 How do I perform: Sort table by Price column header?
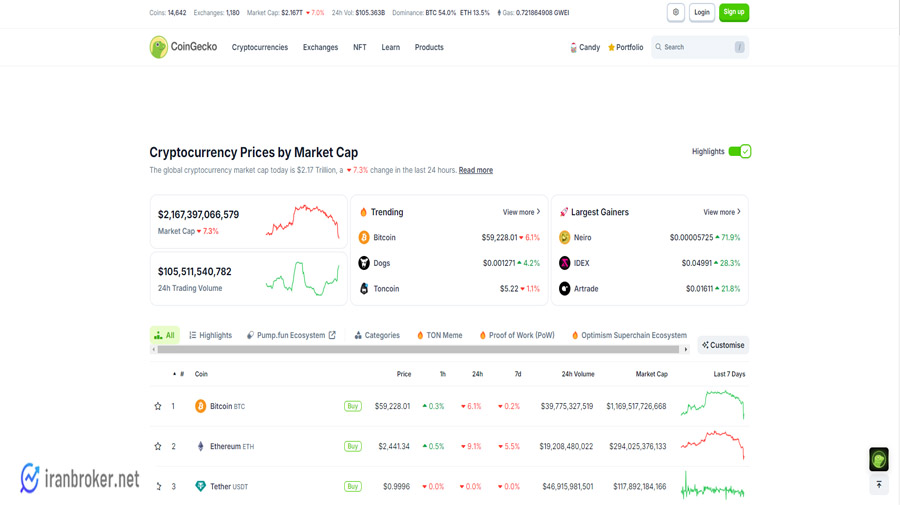click(404, 374)
